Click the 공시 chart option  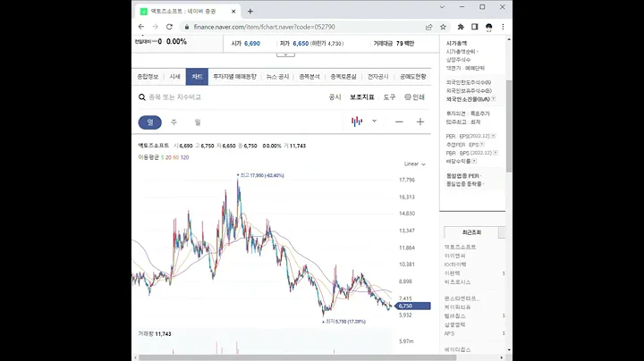click(x=335, y=97)
